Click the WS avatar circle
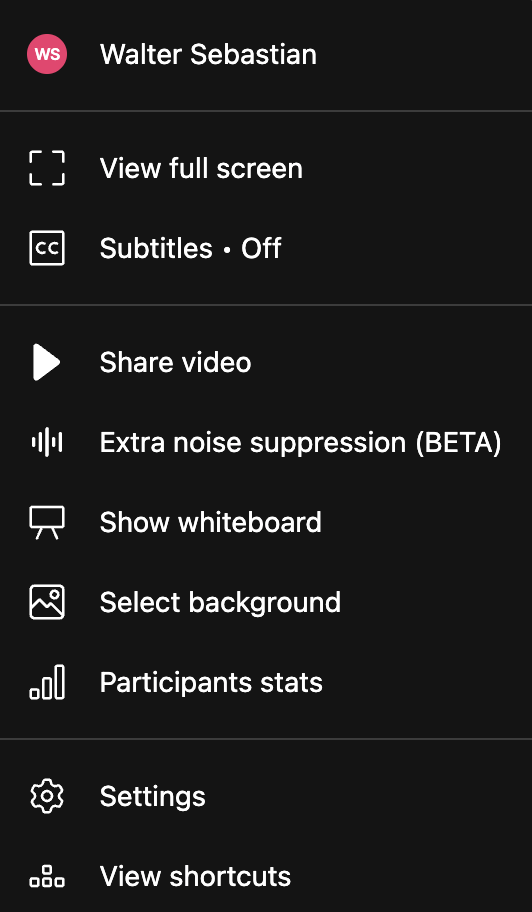 coord(47,54)
